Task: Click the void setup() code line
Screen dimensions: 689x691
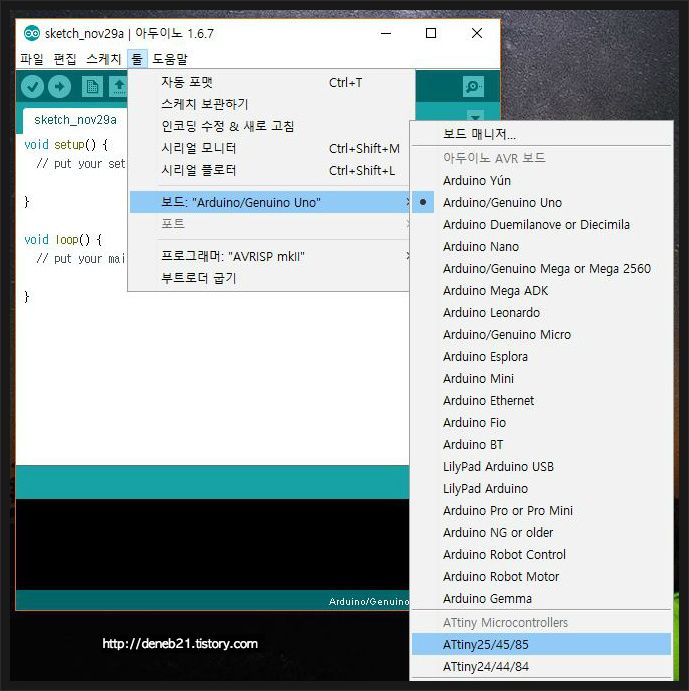Action: click(66, 145)
